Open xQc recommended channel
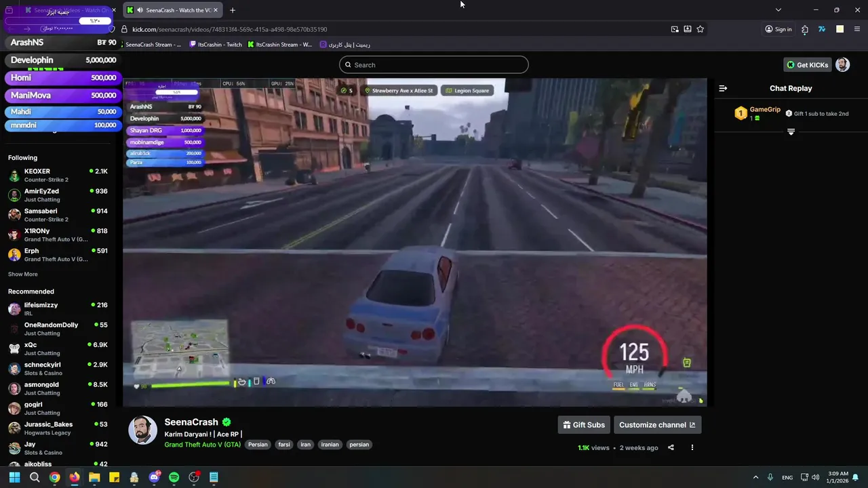 coord(58,348)
